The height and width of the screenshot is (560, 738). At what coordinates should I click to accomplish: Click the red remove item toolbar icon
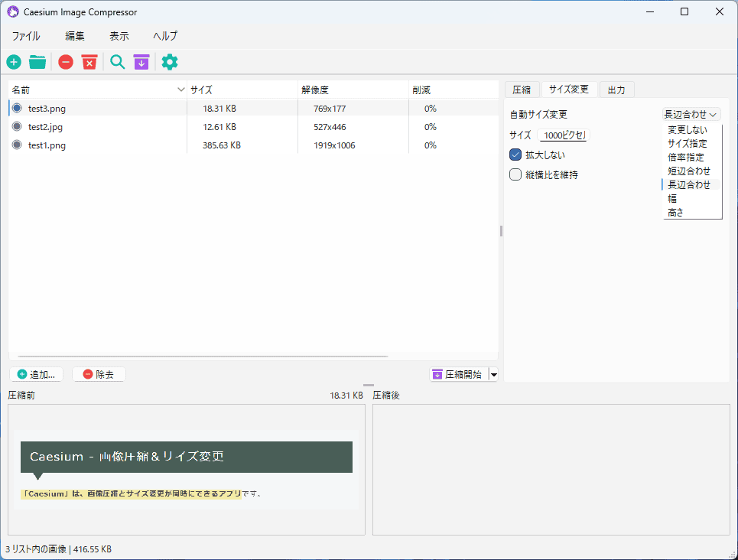66,62
